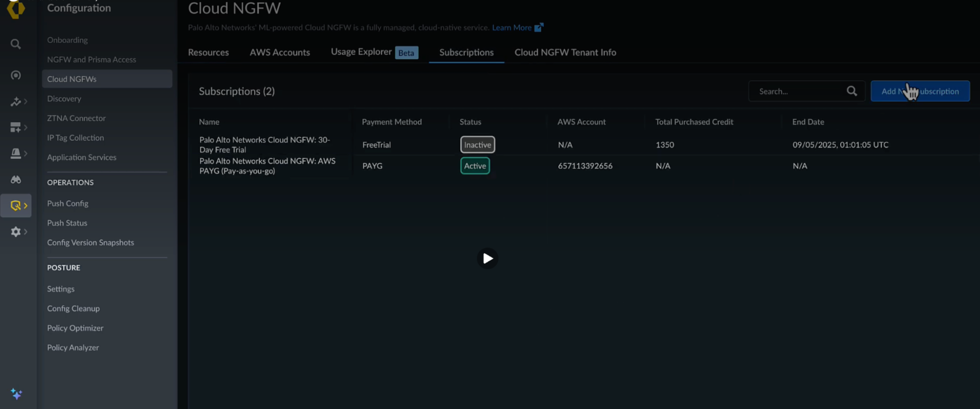
Task: Play the video with the center play button
Action: point(487,259)
